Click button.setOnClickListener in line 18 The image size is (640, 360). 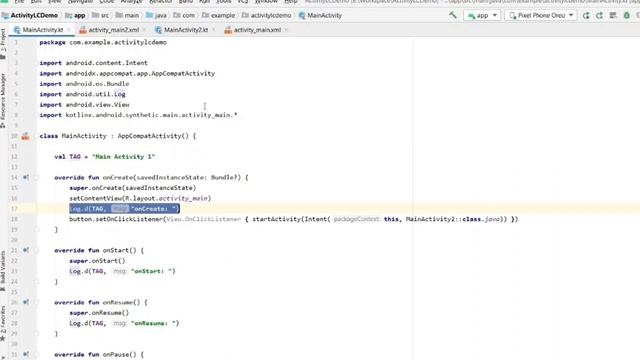coord(116,219)
